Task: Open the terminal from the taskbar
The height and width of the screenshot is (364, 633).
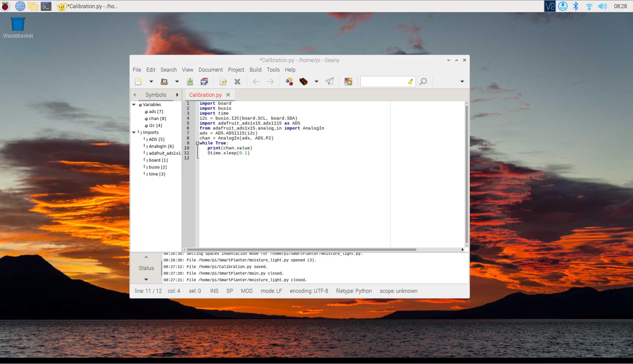Action: [x=46, y=6]
